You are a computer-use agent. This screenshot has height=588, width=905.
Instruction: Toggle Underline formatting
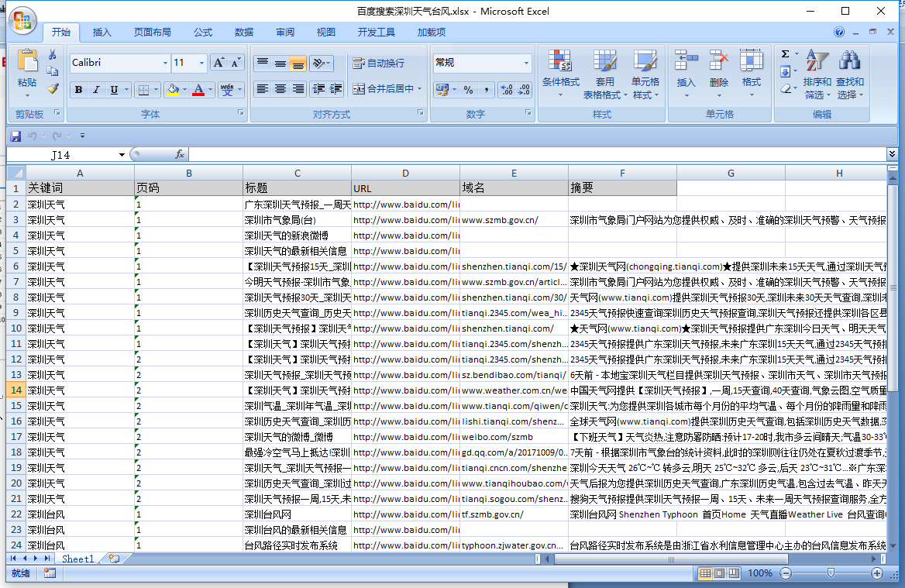(114, 89)
